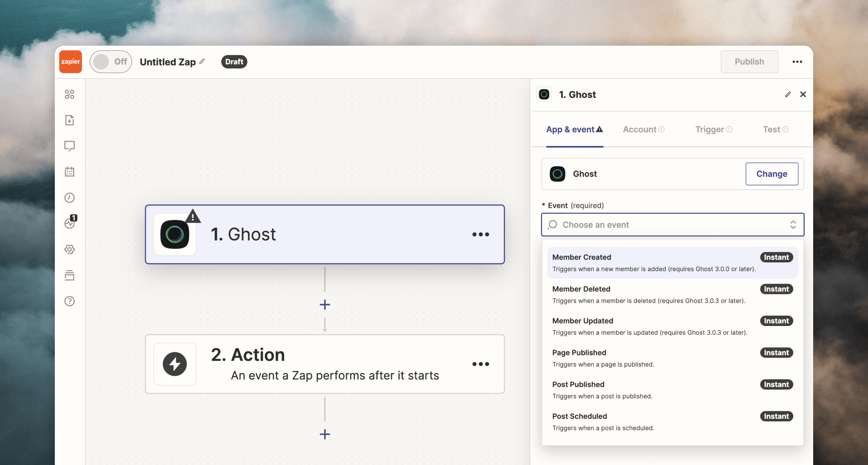This screenshot has height=465, width=868.
Task: Select the 2. Action step card
Action: 325,364
